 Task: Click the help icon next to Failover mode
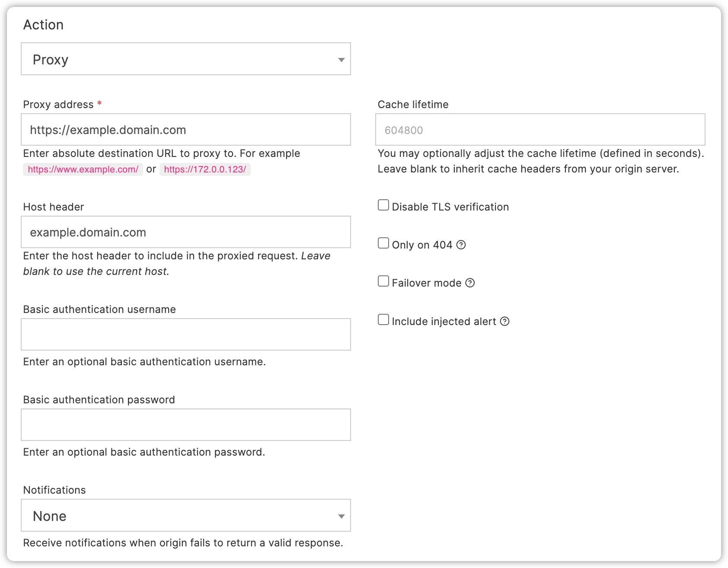click(x=469, y=283)
